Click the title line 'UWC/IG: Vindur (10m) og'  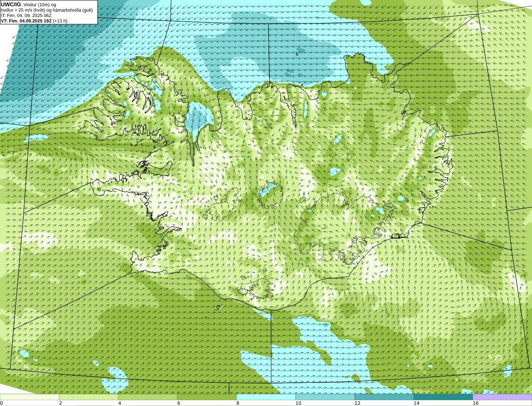[28, 4]
